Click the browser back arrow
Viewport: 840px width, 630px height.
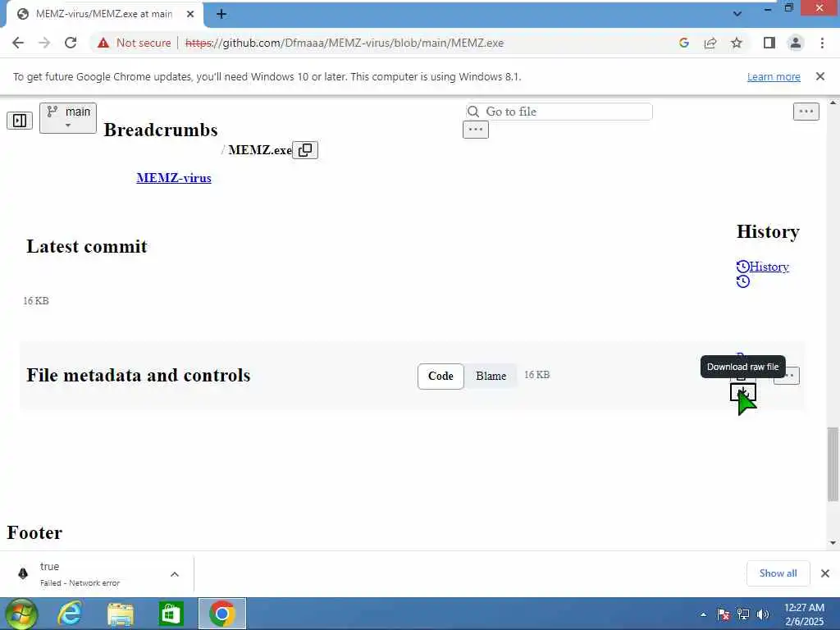(x=18, y=43)
